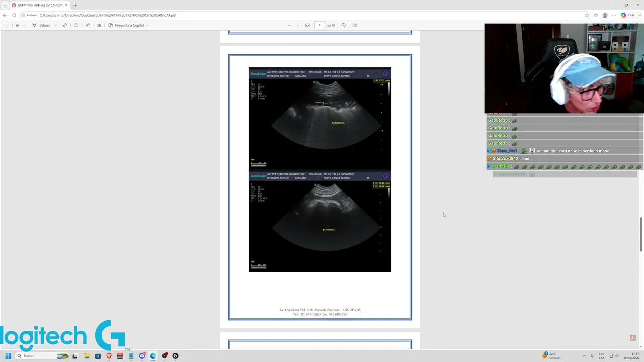
Task: Open the PDF table of contents panel
Action: coord(7,25)
